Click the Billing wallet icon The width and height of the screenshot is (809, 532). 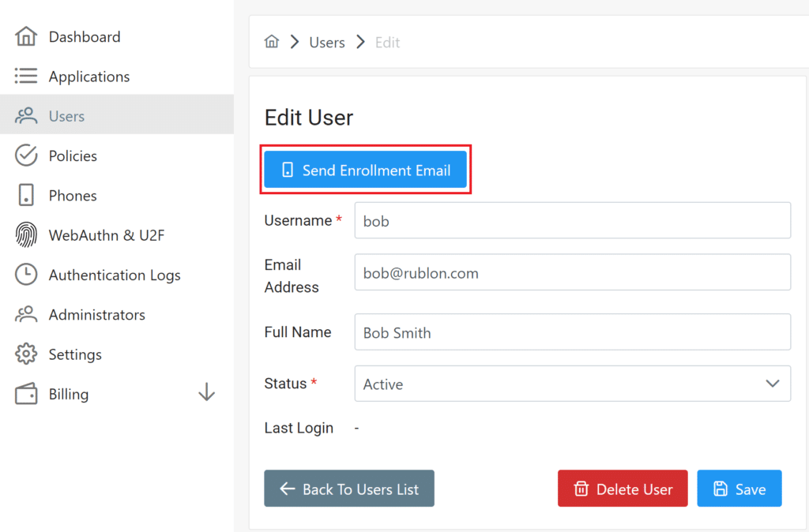(x=26, y=394)
